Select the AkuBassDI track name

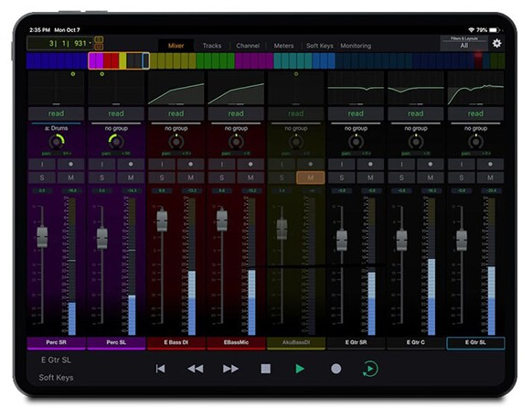coord(296,342)
